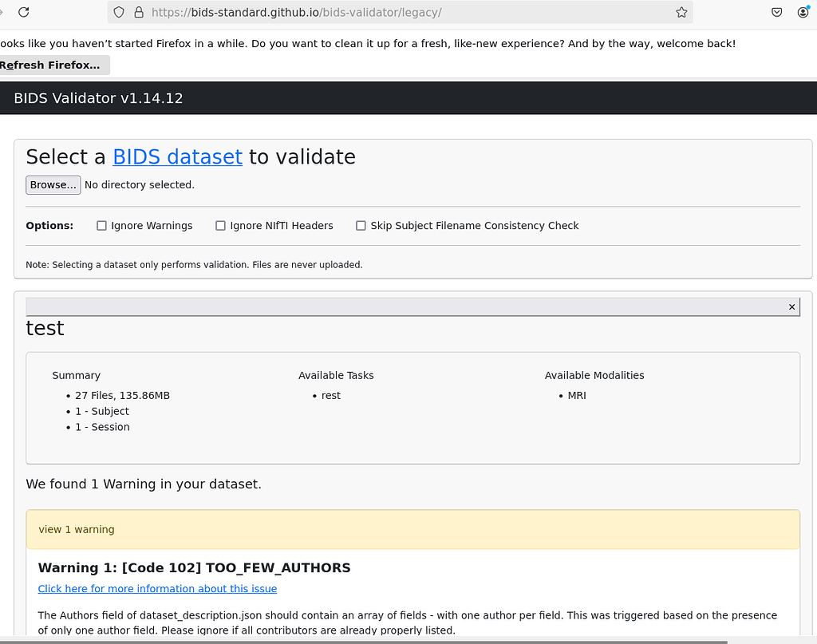Click the validation progress bar
Screen dimensions: 817x644
(399, 306)
